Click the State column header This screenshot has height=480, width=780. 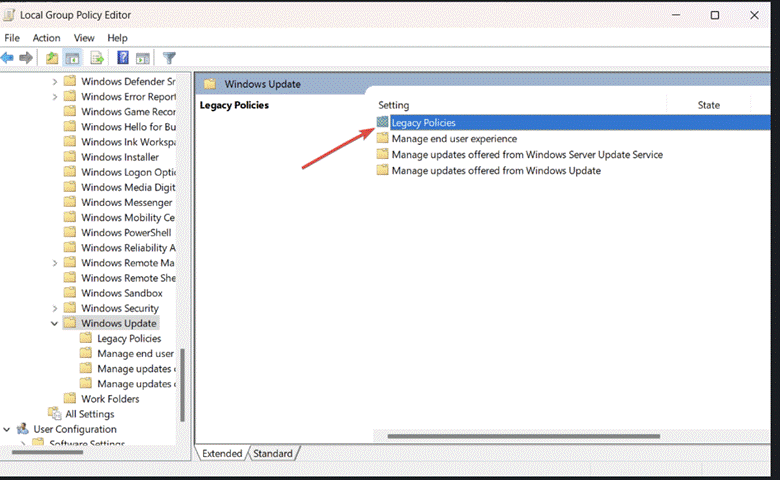pos(708,105)
